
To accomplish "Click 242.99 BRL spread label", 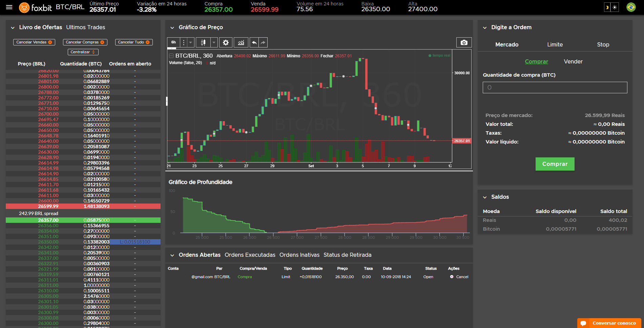I will [39, 213].
